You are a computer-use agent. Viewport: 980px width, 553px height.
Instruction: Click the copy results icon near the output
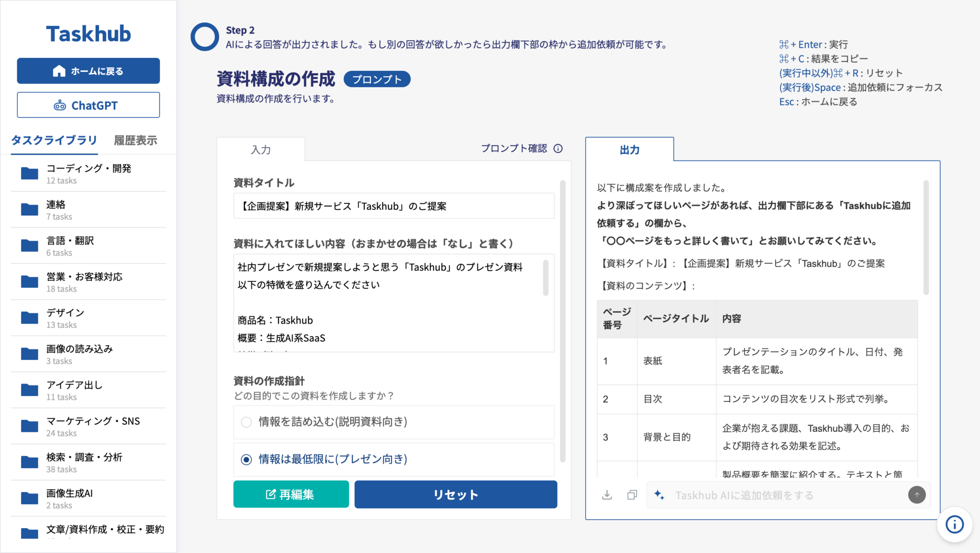pyautogui.click(x=632, y=495)
